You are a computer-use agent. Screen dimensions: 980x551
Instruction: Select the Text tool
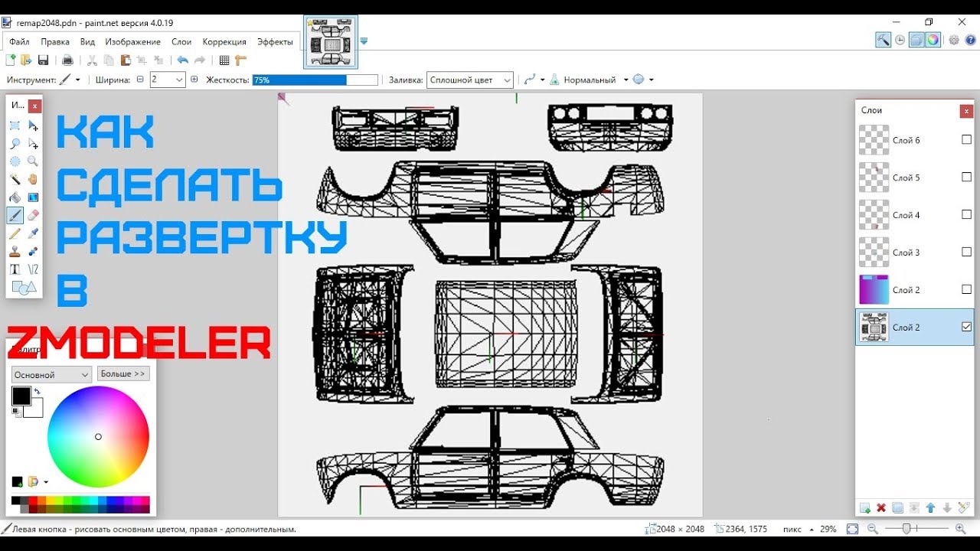(x=15, y=269)
